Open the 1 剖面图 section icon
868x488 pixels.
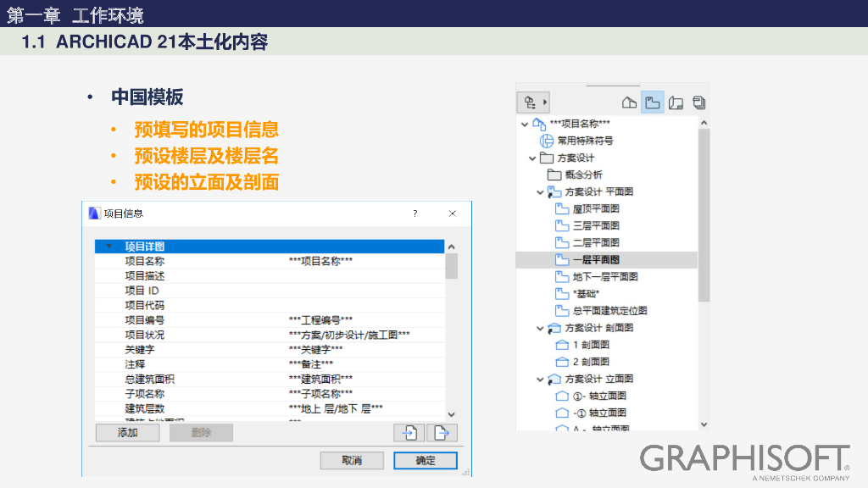[x=562, y=345]
